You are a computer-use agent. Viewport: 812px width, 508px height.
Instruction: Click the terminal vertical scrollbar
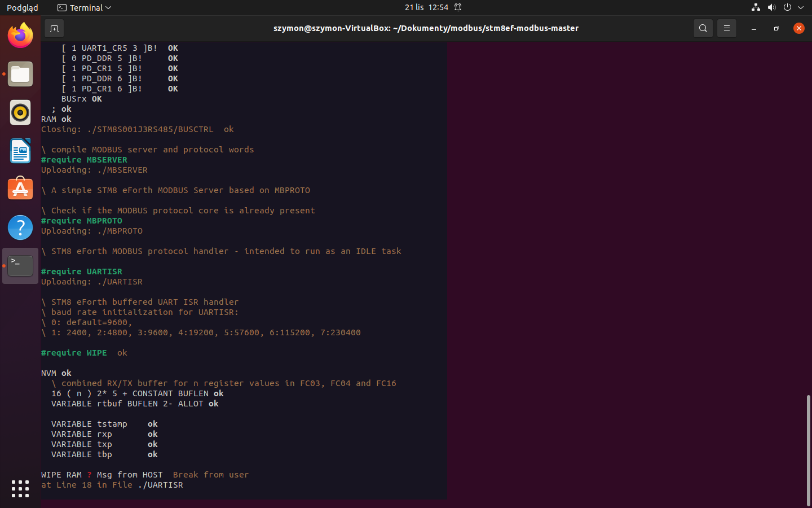point(808,450)
